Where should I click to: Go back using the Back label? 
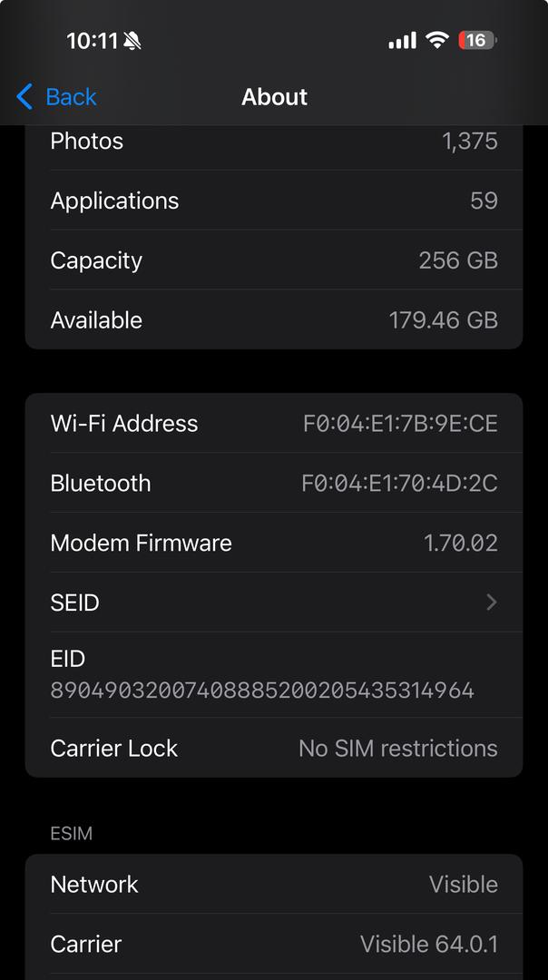tap(71, 97)
